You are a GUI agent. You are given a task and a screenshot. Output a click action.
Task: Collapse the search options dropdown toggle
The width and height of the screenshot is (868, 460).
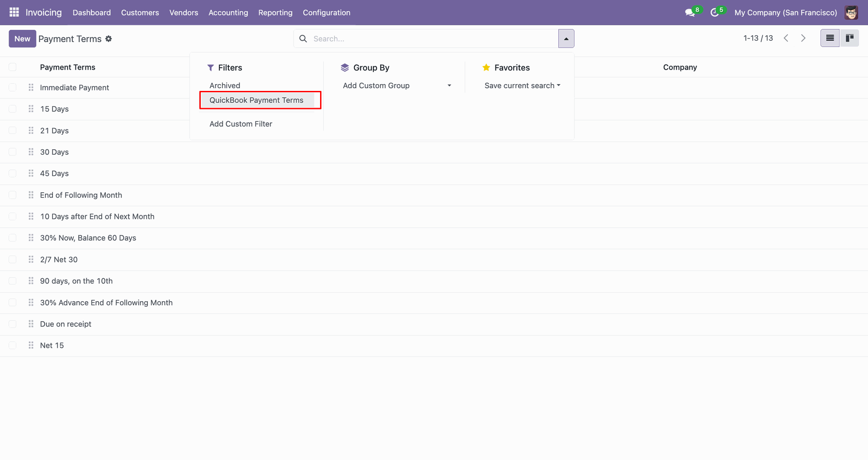566,39
